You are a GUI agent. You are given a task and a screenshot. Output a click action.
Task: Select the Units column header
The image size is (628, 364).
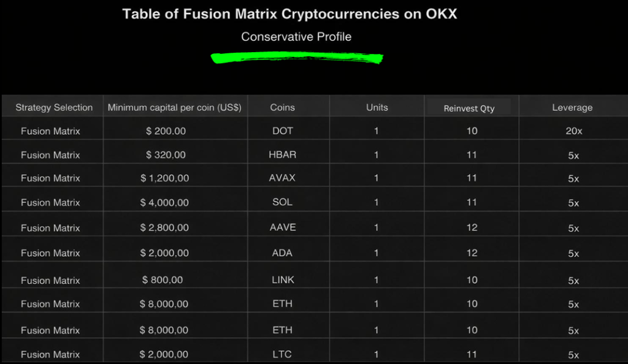pos(377,107)
